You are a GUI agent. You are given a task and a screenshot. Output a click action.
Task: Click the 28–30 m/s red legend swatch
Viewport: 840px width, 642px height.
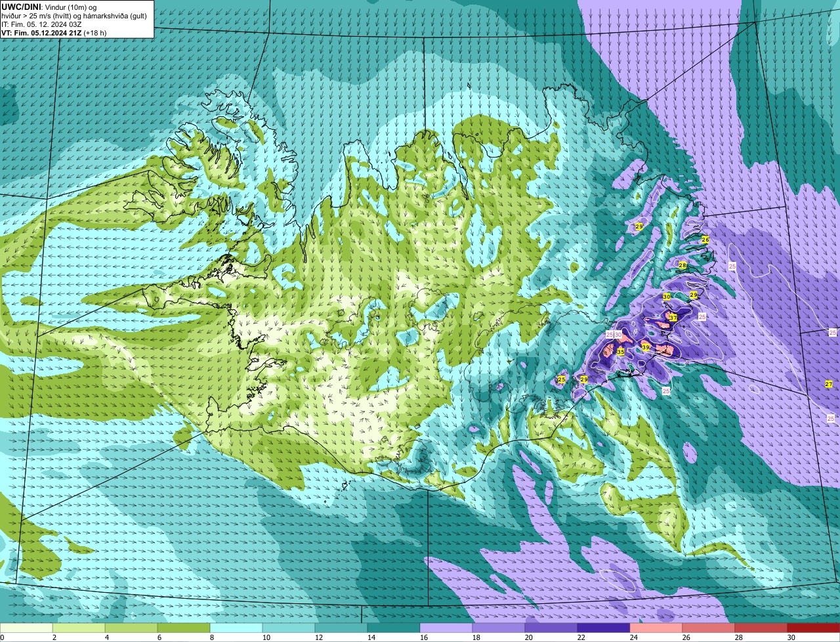pos(761,628)
